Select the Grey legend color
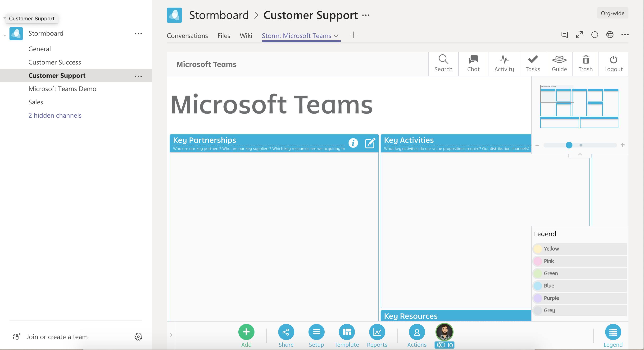 point(580,310)
